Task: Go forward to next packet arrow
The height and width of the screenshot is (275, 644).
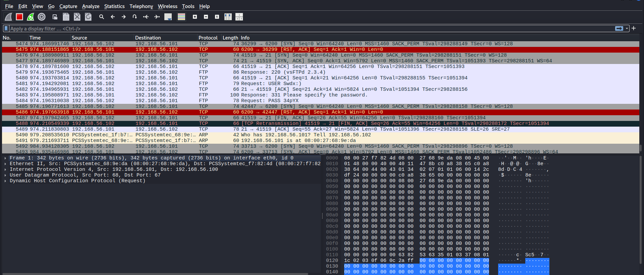Action: click(x=124, y=17)
